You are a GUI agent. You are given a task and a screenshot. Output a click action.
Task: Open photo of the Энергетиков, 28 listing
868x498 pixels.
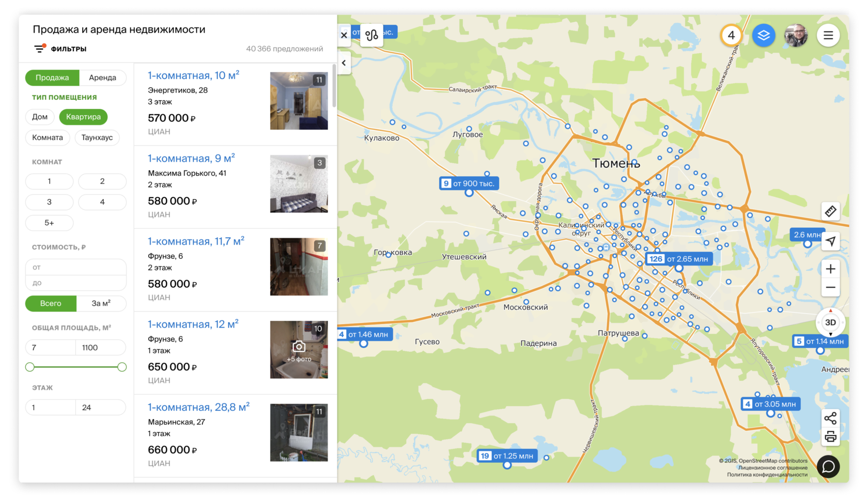click(299, 101)
